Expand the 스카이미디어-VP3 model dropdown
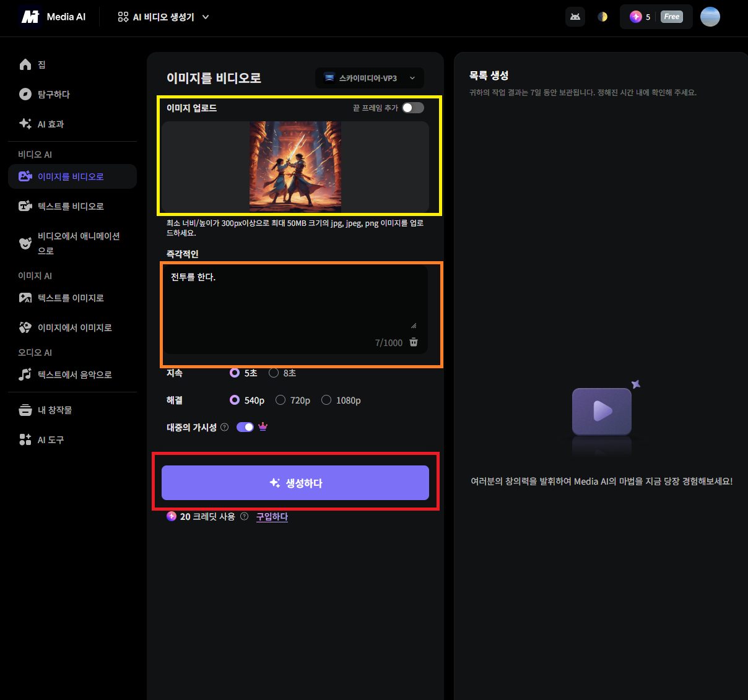 (x=370, y=78)
